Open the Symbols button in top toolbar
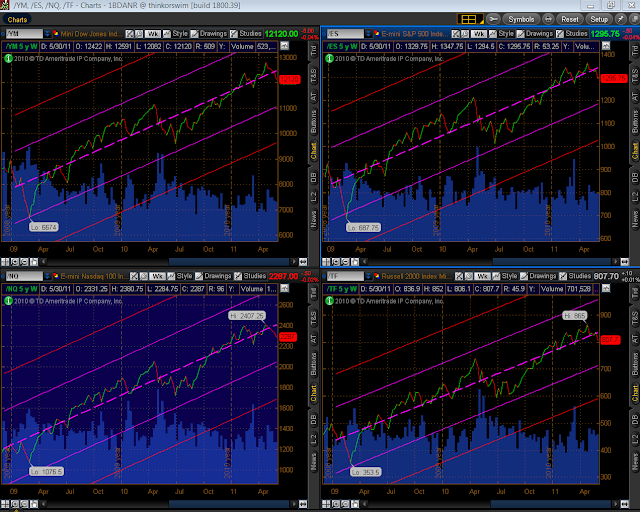 521,19
